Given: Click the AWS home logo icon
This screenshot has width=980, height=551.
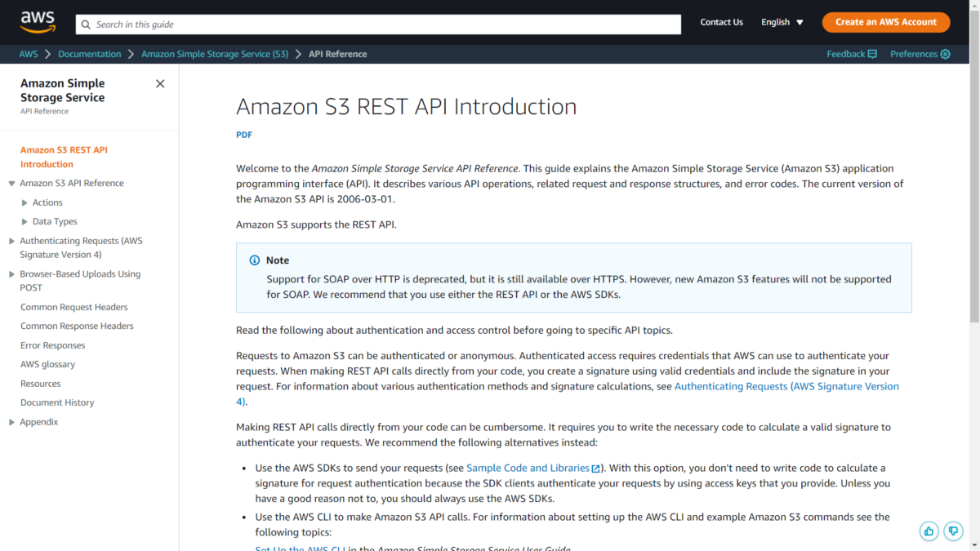Looking at the screenshot, I should tap(38, 22).
